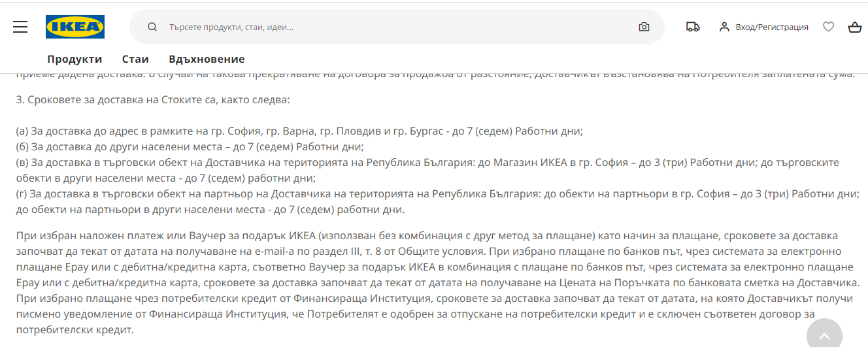The image size is (868, 347).
Task: Open the shopping basket icon
Action: (x=854, y=27)
